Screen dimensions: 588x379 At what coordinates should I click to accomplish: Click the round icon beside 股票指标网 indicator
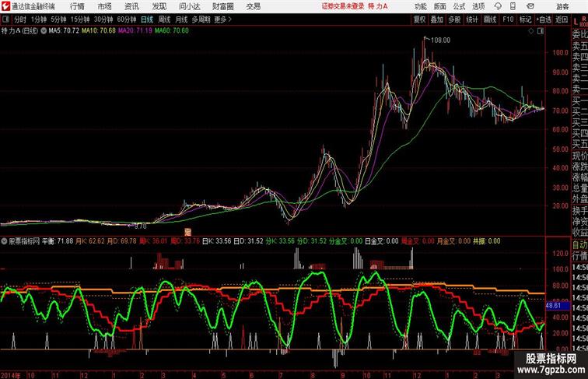click(x=4, y=241)
